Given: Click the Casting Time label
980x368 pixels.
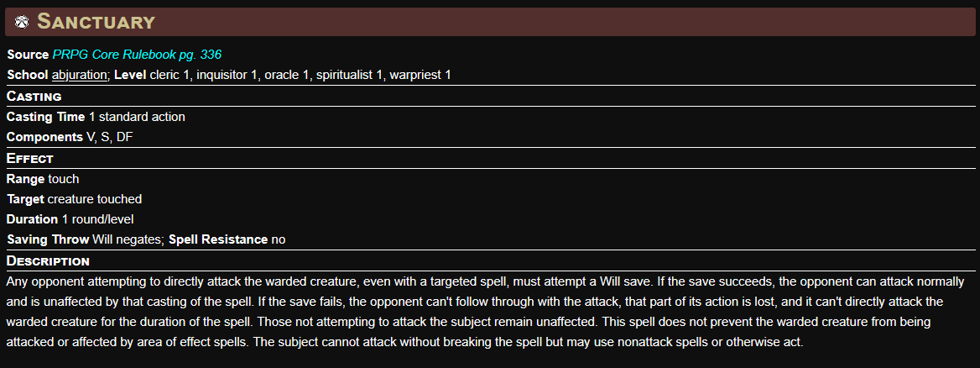Looking at the screenshot, I should click(45, 117).
